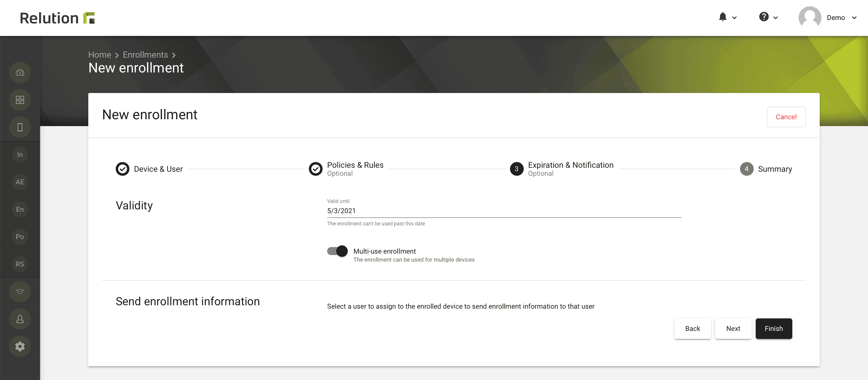
Task: Select the AE section icon in sidebar
Action: pyautogui.click(x=19, y=181)
